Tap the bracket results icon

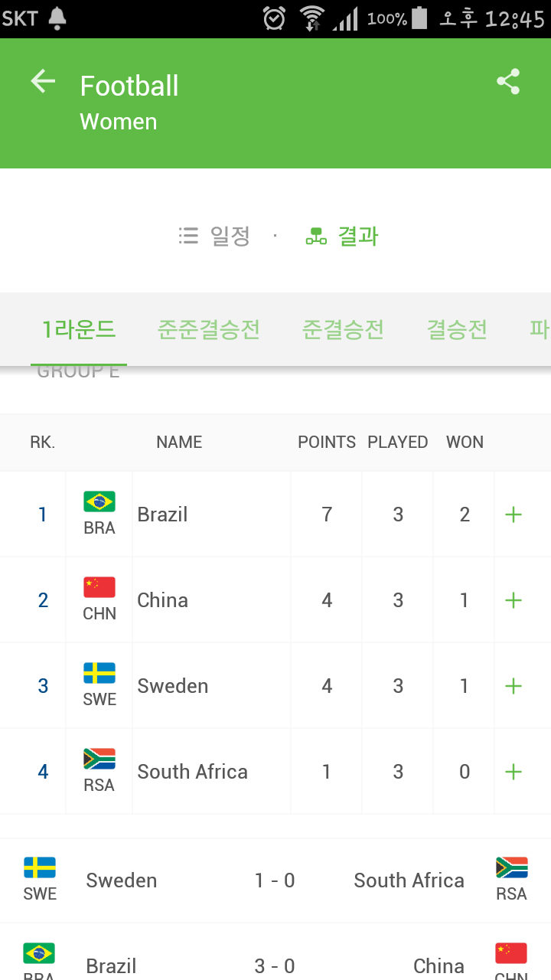(x=315, y=236)
